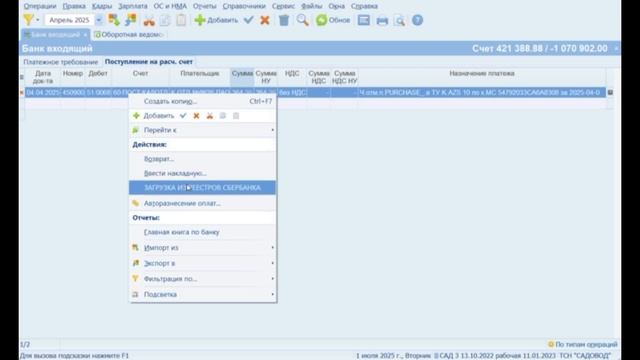640x360 pixels.
Task: Click the Дата док-та column header
Action: 43,77
